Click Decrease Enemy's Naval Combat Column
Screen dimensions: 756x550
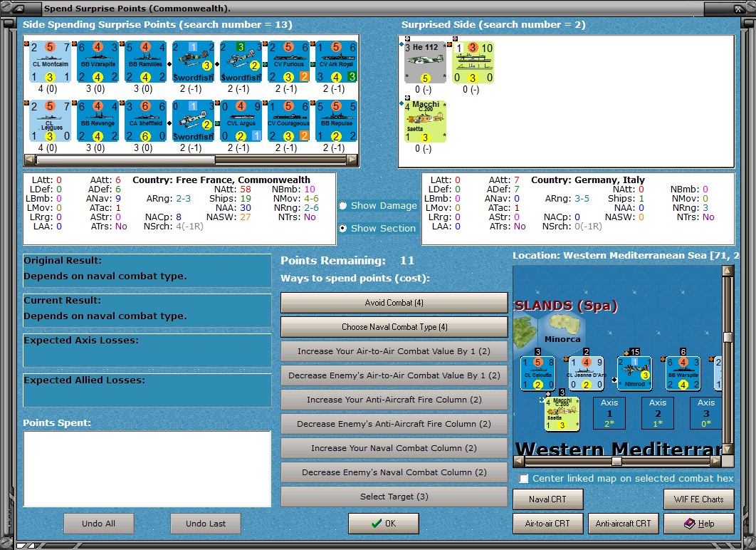394,472
